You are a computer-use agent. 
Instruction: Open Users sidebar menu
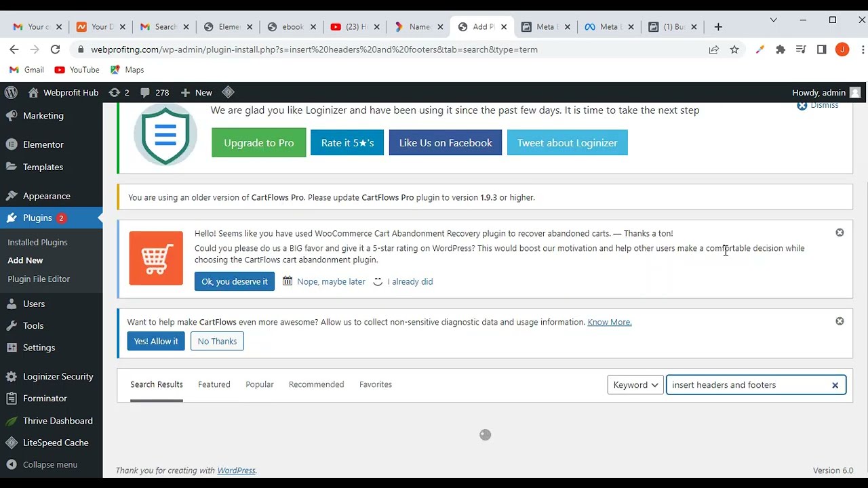34,304
